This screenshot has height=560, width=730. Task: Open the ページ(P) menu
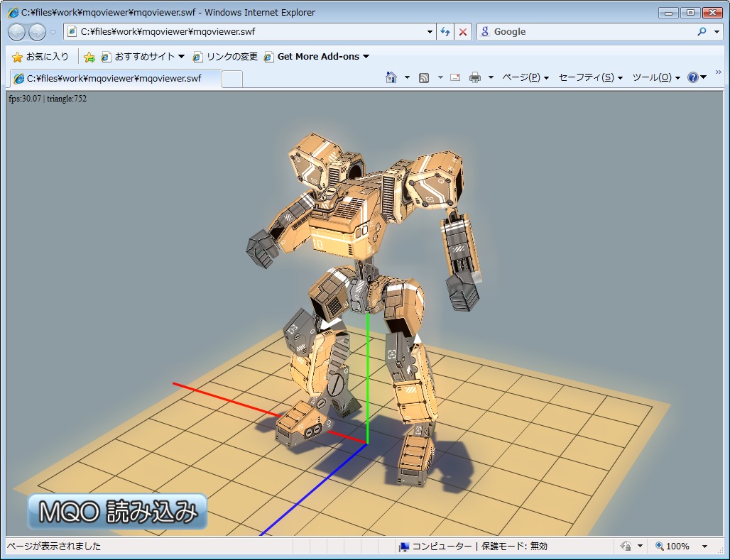525,77
